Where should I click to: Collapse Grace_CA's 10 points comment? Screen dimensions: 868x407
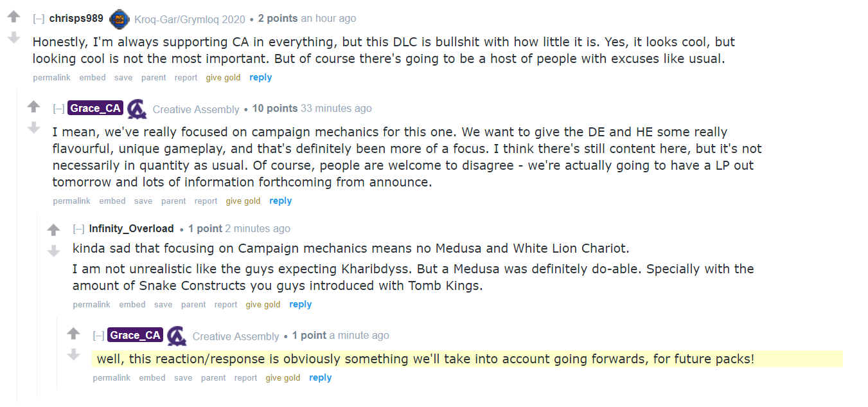click(58, 109)
